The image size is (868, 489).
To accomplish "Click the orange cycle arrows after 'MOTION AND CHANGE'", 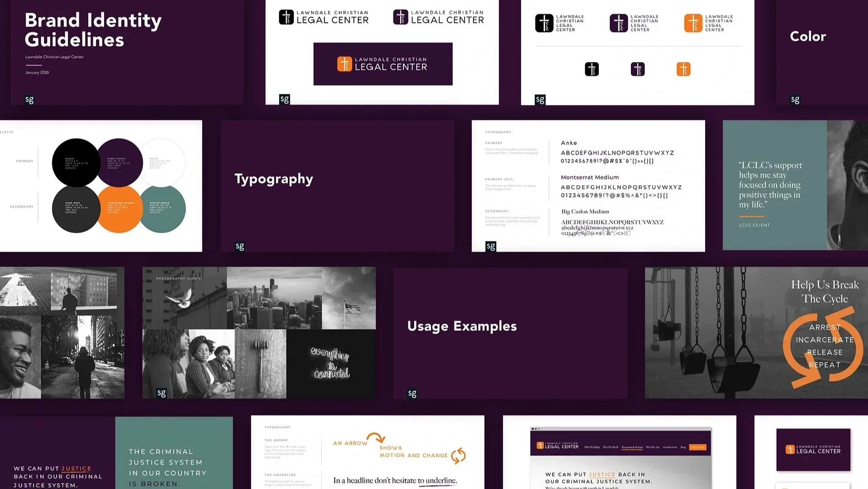I will coord(459,455).
